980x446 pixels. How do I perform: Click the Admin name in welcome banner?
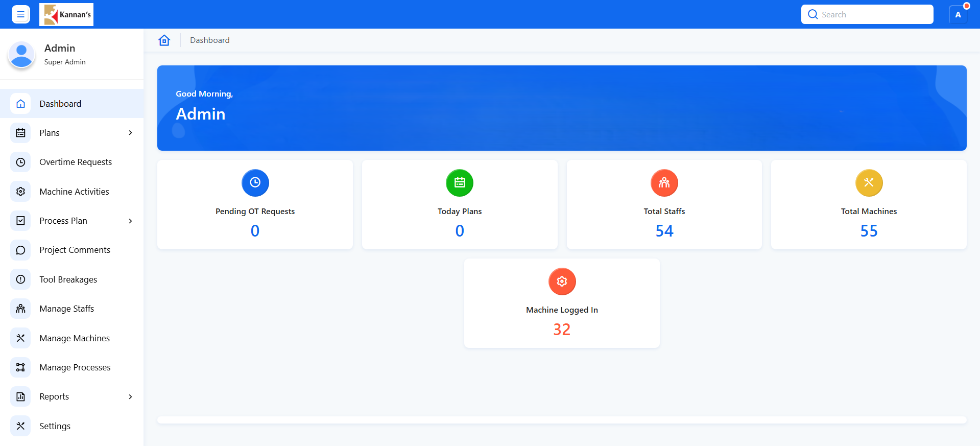[201, 114]
